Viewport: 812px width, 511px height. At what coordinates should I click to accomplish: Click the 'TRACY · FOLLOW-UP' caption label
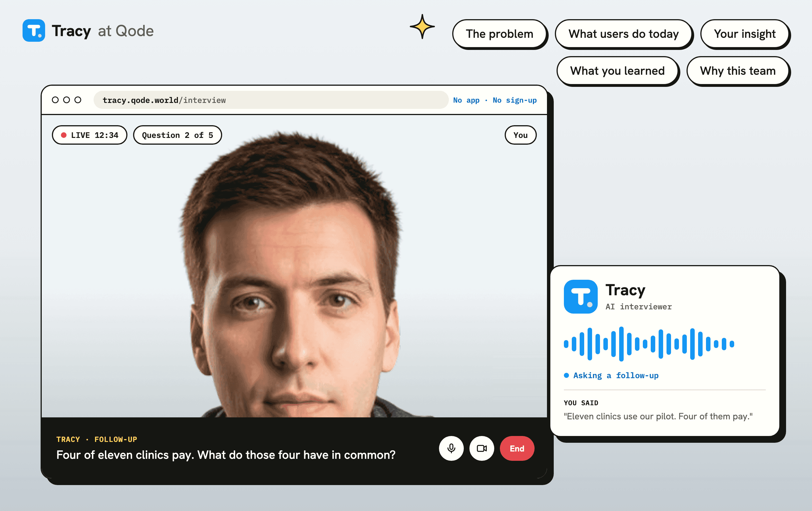96,439
